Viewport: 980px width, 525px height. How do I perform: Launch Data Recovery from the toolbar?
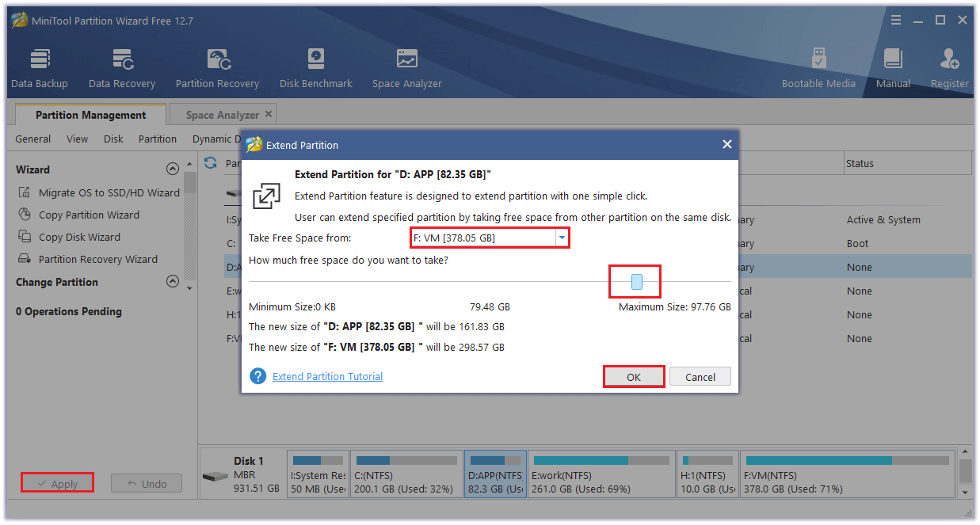pos(122,68)
